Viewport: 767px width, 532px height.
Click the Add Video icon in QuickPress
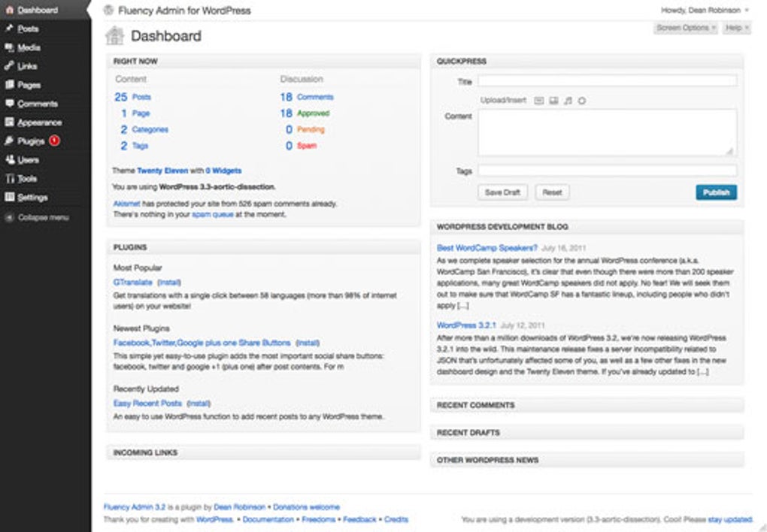[553, 101]
